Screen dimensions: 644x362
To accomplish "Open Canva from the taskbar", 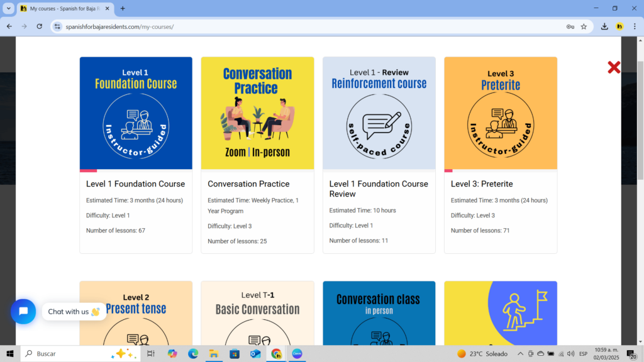I will click(x=297, y=353).
